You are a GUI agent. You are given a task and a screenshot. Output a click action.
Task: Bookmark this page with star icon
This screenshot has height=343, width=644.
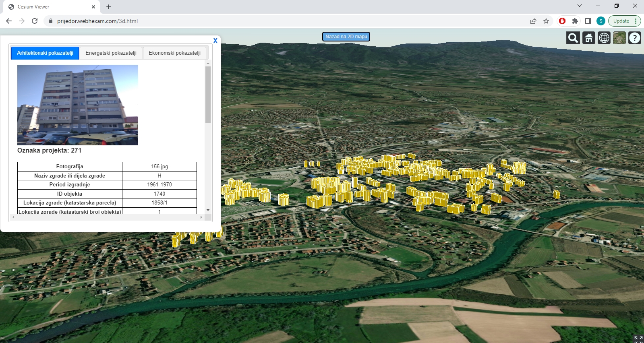tap(546, 21)
